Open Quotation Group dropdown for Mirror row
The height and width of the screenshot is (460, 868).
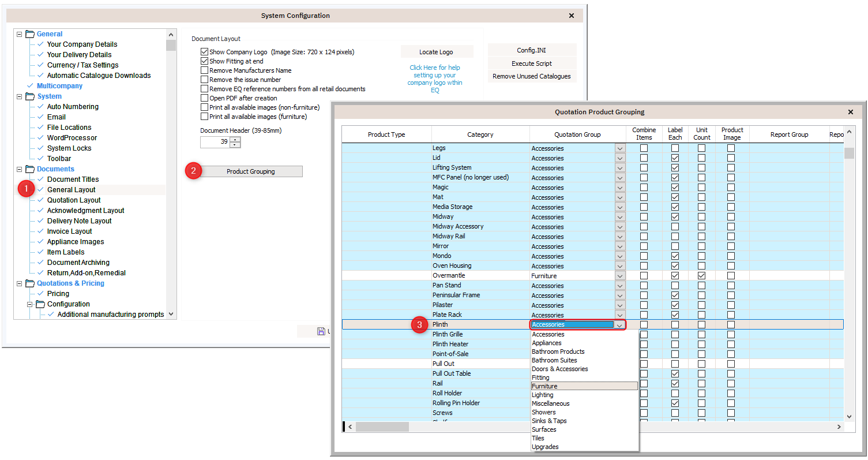coord(620,246)
